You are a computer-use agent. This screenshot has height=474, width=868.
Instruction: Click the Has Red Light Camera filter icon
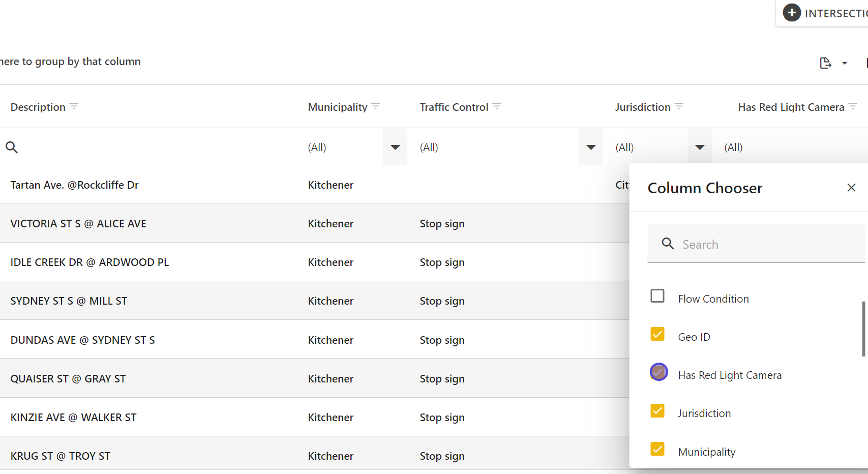[853, 106]
